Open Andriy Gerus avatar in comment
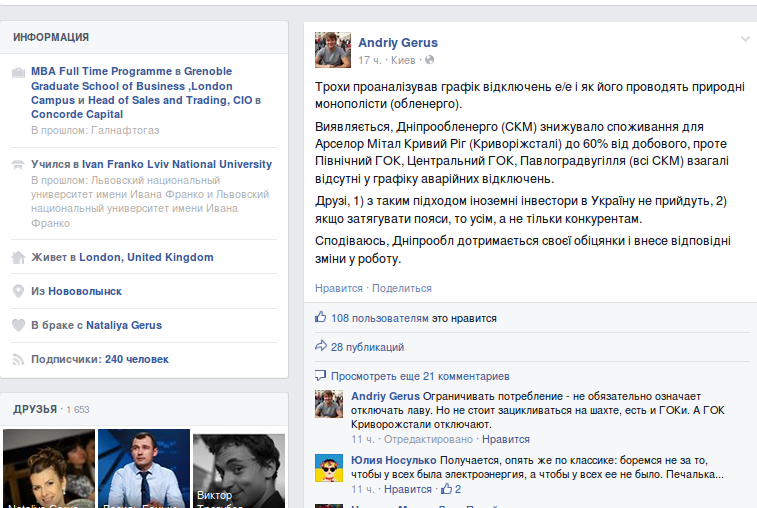This screenshot has height=508, width=757. (x=329, y=404)
